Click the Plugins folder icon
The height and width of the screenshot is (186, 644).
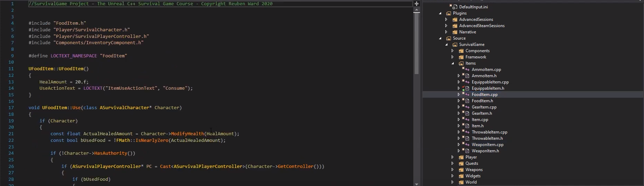[449, 13]
